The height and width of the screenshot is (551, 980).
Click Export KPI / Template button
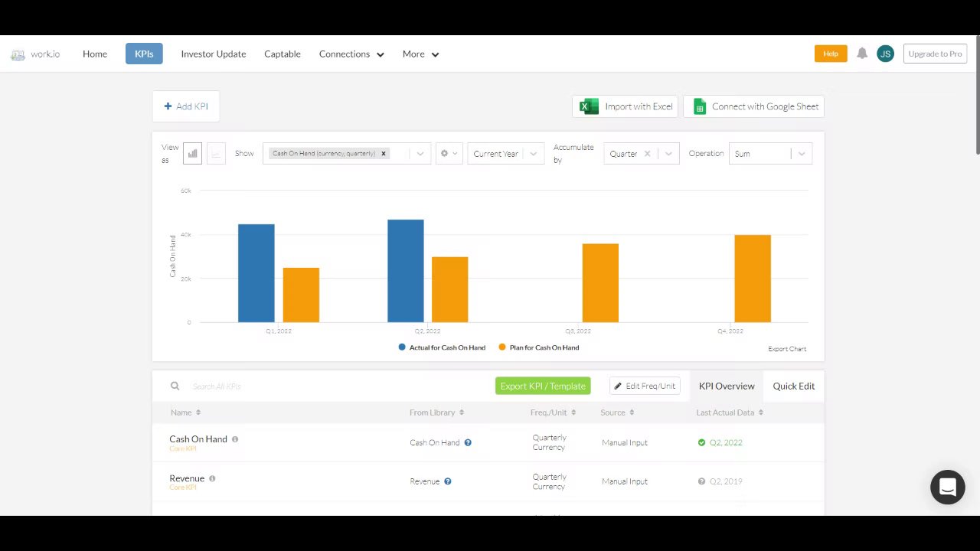[543, 386]
